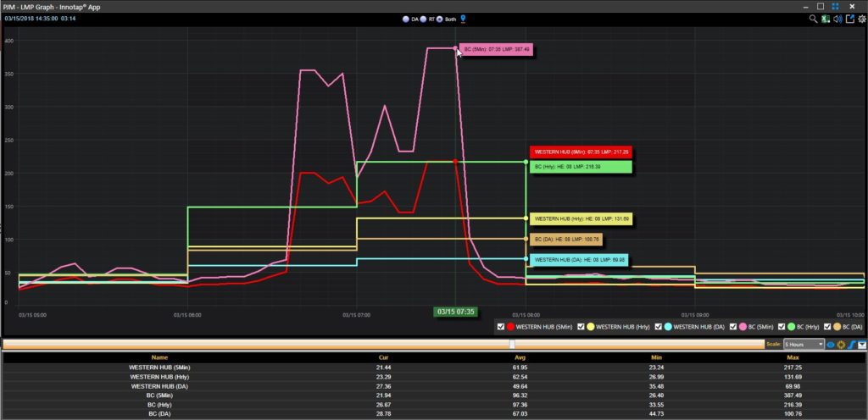868x420 pixels.
Task: Open the search magnifier tool
Action: tap(813, 19)
